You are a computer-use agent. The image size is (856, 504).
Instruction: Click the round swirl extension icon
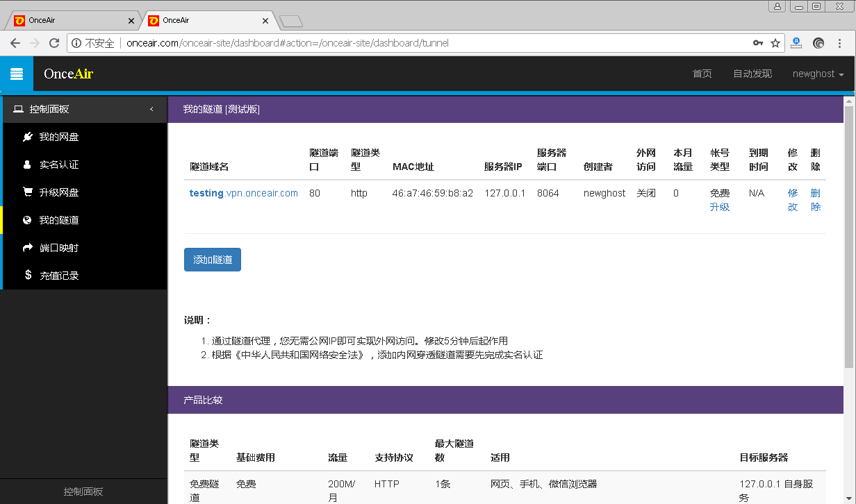(818, 43)
